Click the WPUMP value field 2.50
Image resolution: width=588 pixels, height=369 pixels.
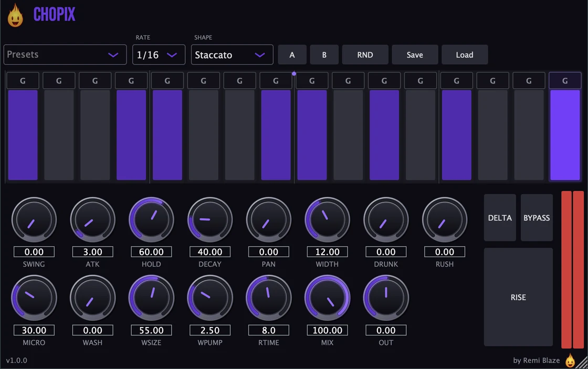pyautogui.click(x=210, y=330)
